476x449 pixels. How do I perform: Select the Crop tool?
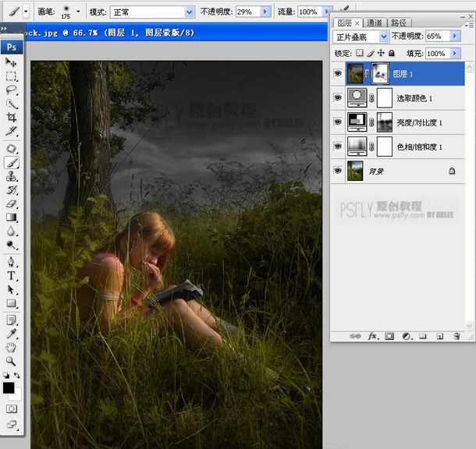coord(11,118)
